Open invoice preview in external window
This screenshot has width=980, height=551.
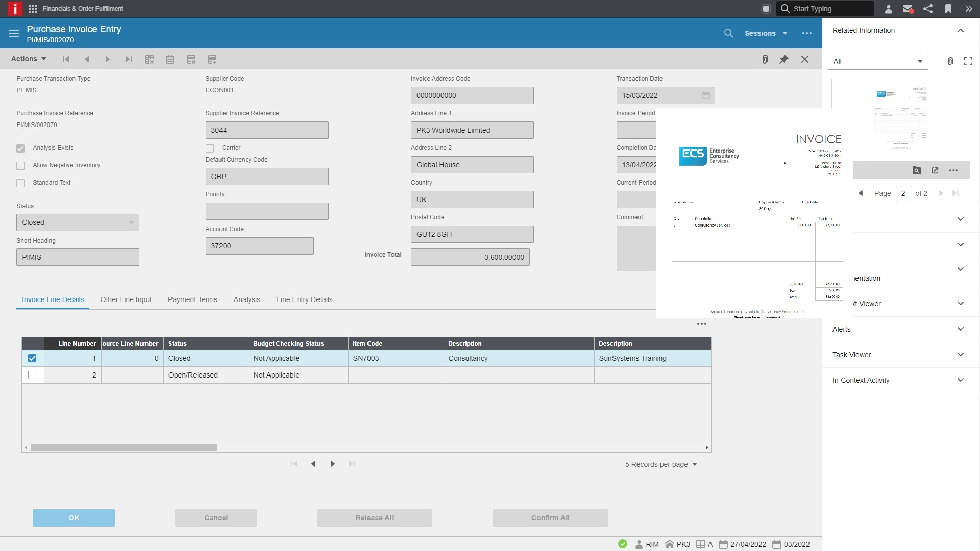point(935,170)
